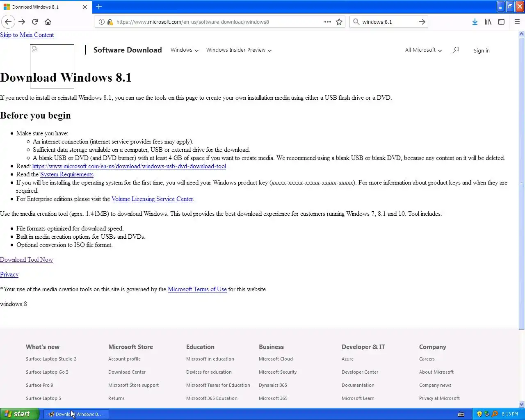Open Microsoft Store support link
The width and height of the screenshot is (525, 420).
click(133, 385)
